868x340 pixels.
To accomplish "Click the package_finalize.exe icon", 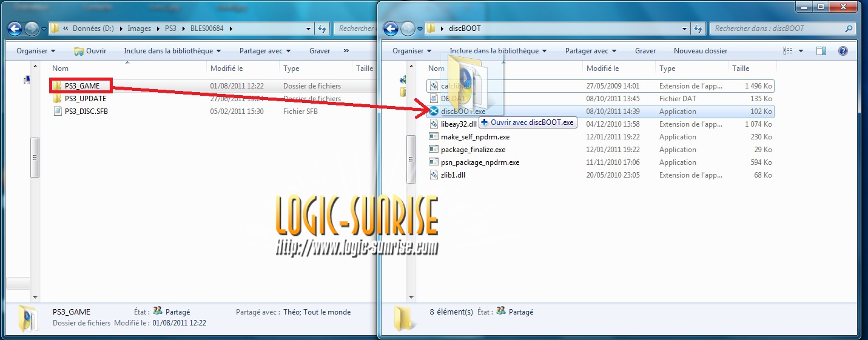I will (434, 150).
